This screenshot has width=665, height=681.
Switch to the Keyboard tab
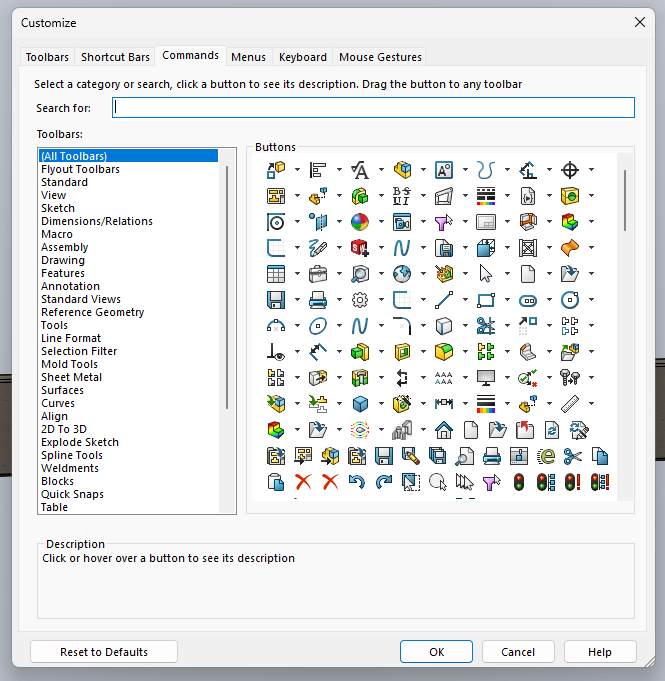click(302, 57)
